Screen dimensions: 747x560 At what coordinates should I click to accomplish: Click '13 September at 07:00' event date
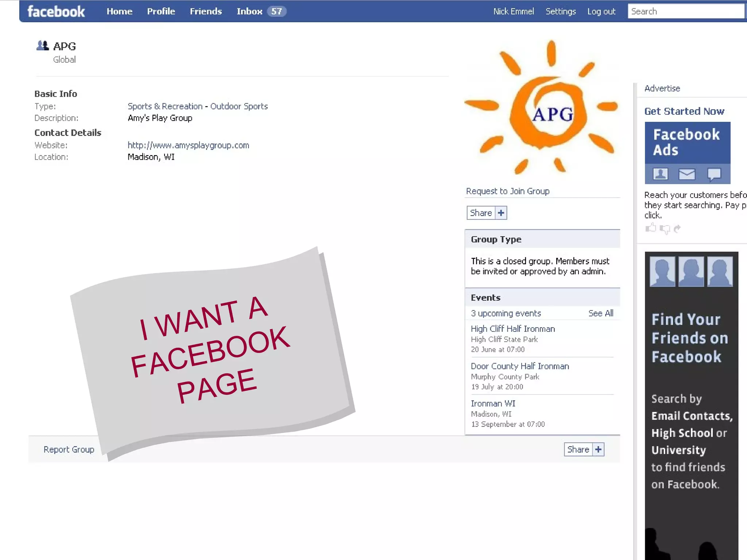pos(508,424)
